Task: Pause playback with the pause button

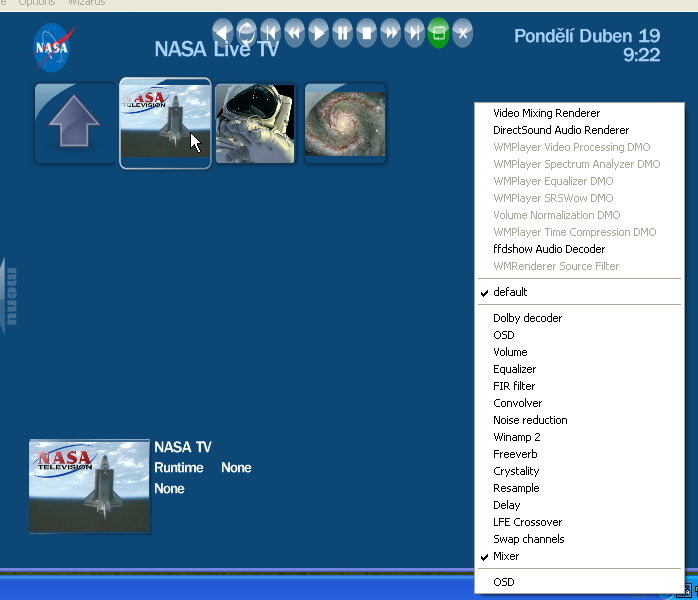Action: click(x=342, y=33)
